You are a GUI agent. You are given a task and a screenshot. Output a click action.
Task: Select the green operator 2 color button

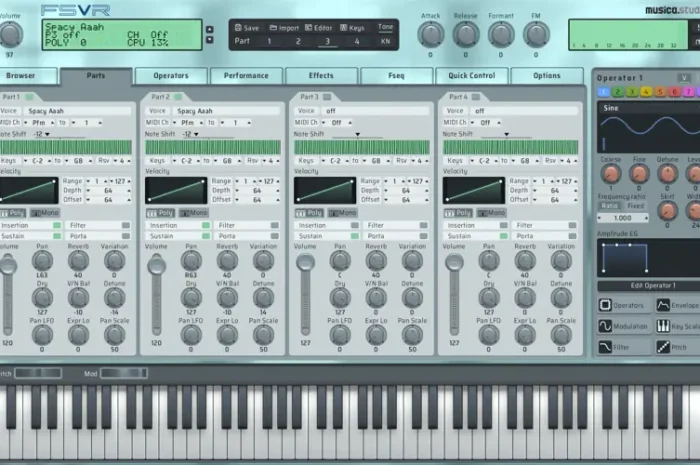tap(617, 92)
